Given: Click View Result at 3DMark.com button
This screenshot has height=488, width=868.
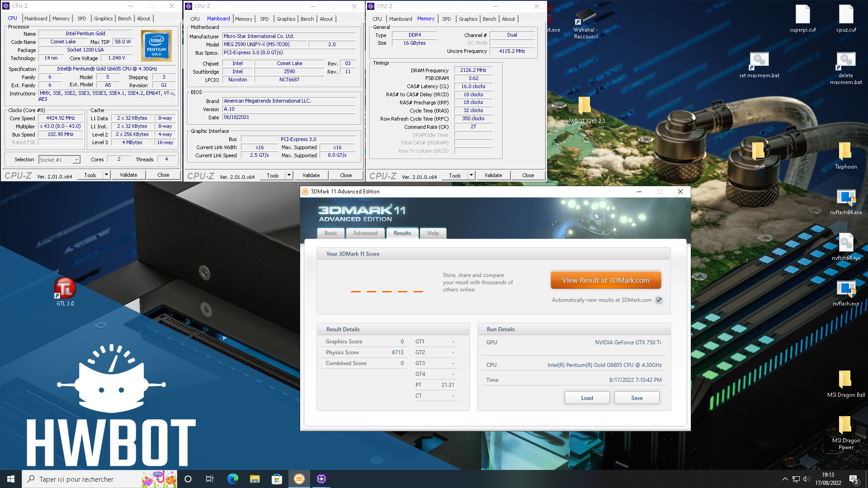Looking at the screenshot, I should pos(605,281).
